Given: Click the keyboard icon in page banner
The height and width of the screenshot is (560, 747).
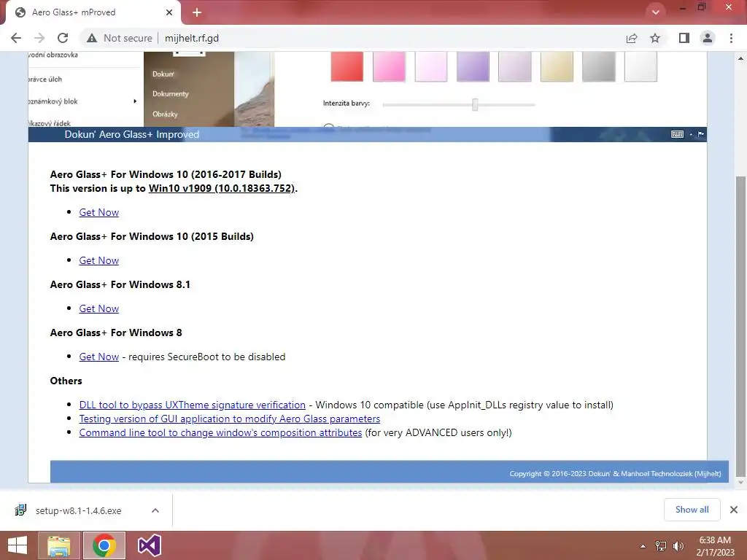Looking at the screenshot, I should click(x=677, y=134).
